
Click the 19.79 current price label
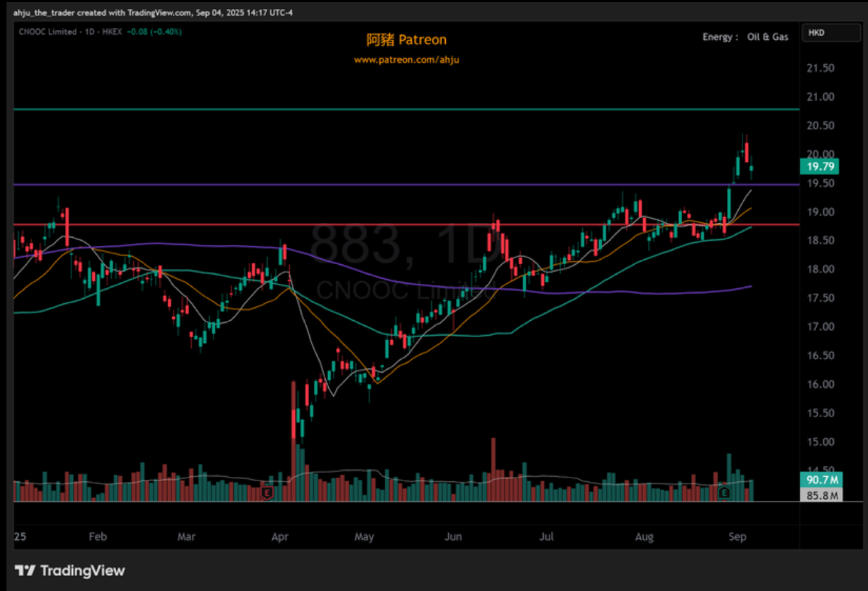coord(820,166)
